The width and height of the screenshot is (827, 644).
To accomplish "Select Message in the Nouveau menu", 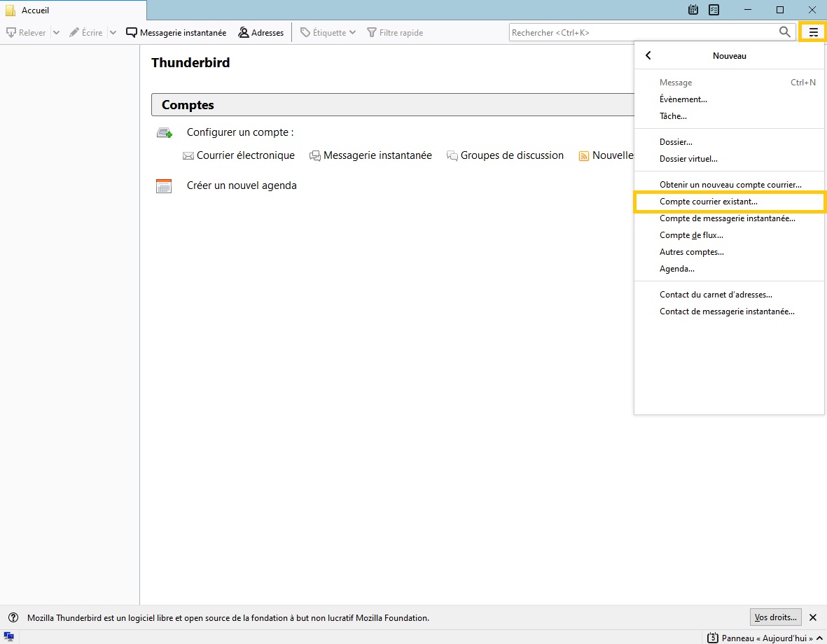I will click(730, 83).
